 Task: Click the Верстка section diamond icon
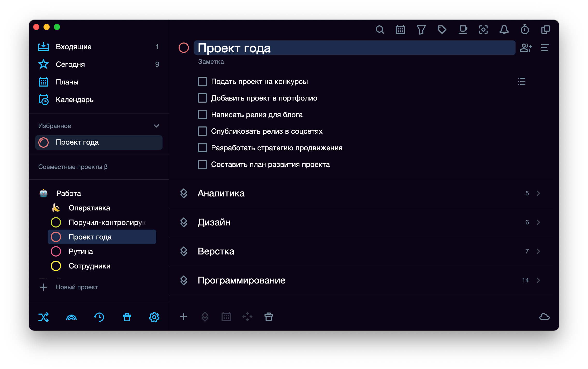pos(184,251)
